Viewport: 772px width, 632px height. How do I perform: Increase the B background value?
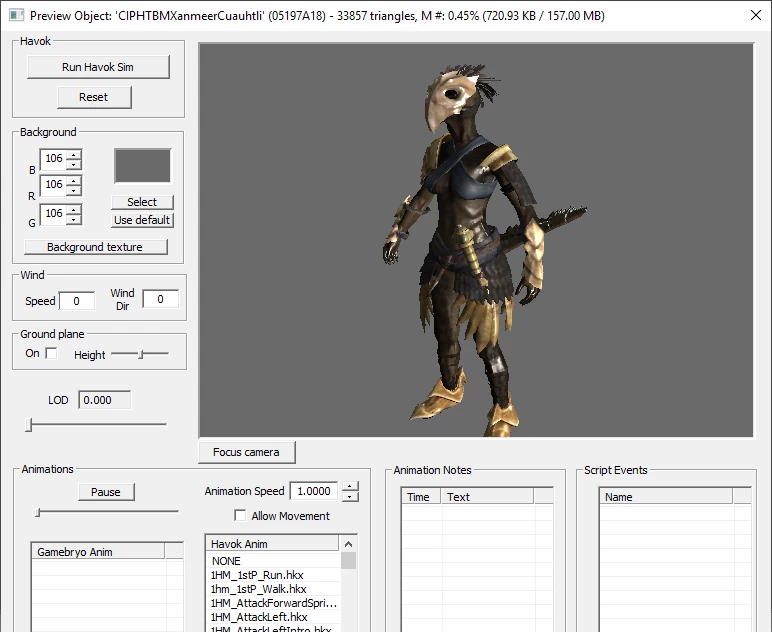click(74, 155)
